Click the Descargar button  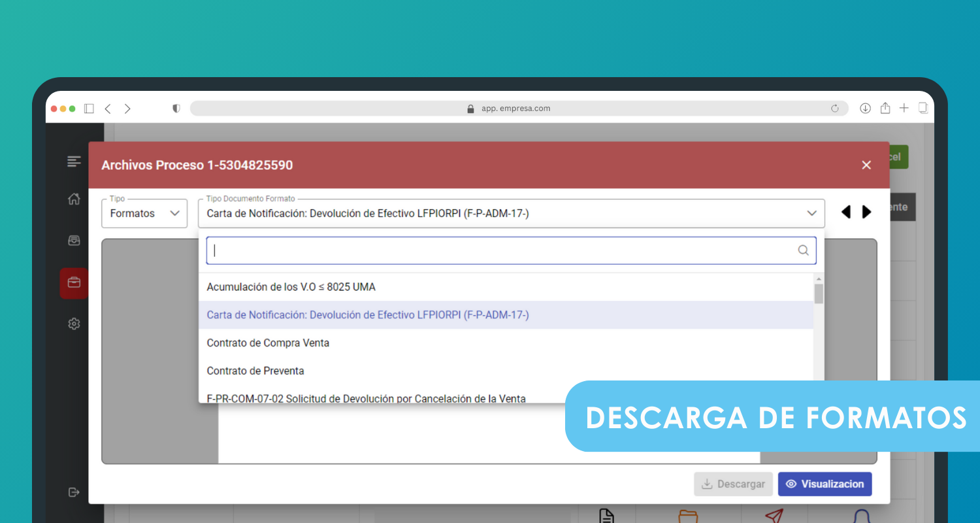[x=733, y=484]
